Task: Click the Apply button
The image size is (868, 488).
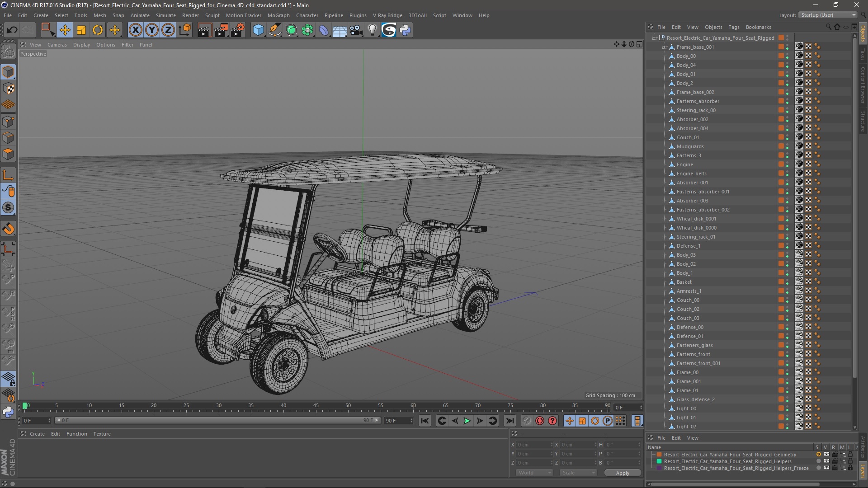Action: coord(623,473)
